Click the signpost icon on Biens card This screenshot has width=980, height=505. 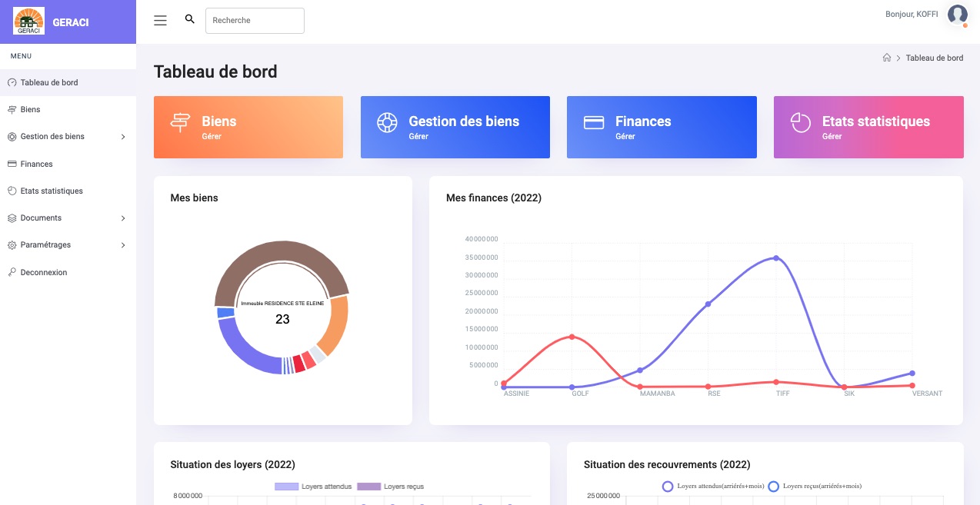[x=180, y=122]
